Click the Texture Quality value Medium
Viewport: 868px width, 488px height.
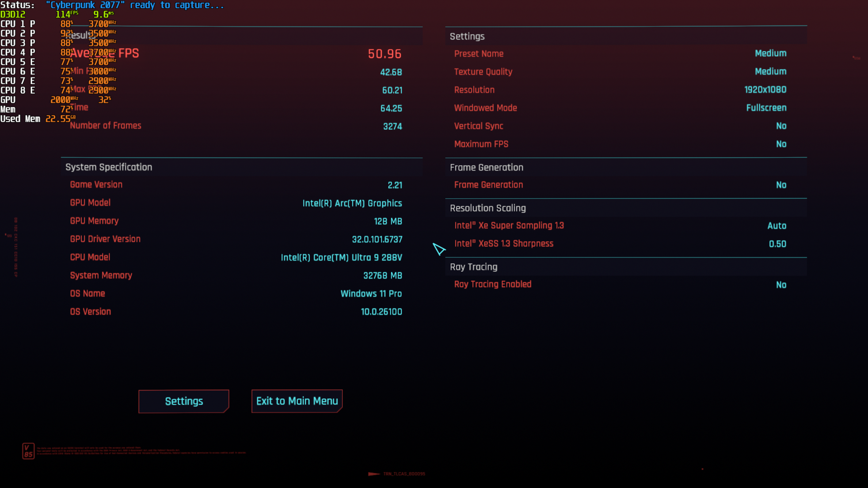tap(770, 72)
